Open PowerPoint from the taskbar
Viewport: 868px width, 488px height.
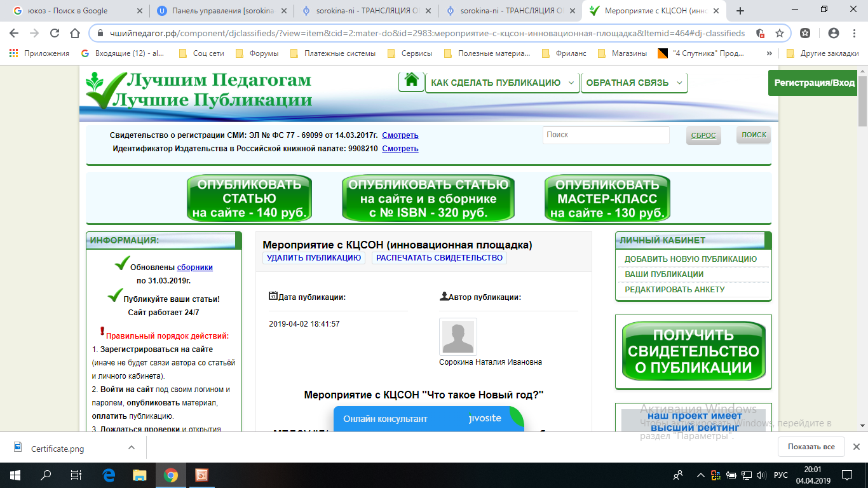click(201, 475)
